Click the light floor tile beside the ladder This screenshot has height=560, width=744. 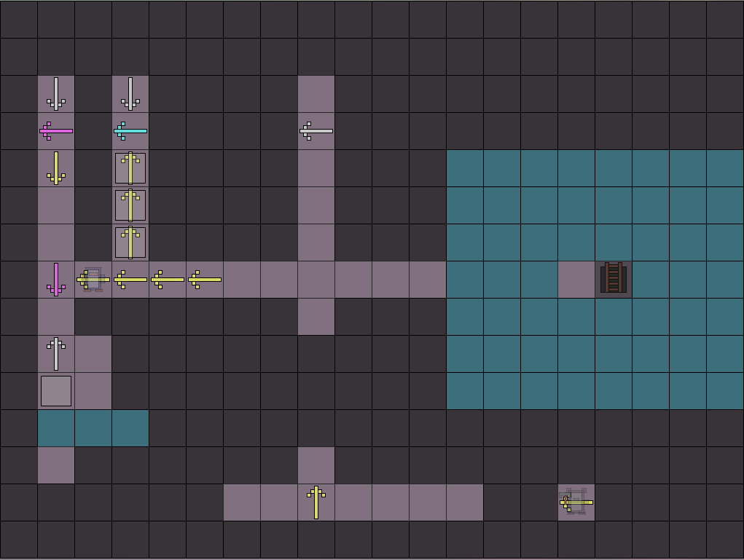[576, 280]
